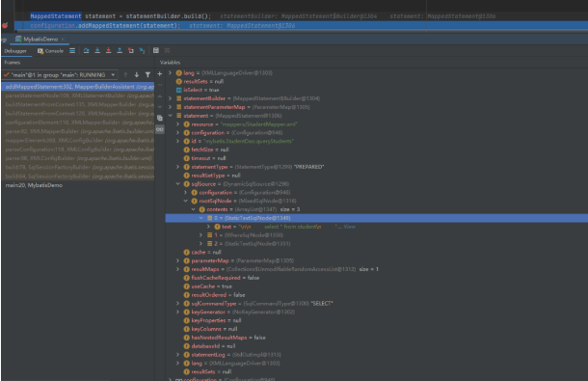Screen dimensions: 588x381
Task: Select the main:20, MybatisDemo stack frame
Action: (x=34, y=185)
